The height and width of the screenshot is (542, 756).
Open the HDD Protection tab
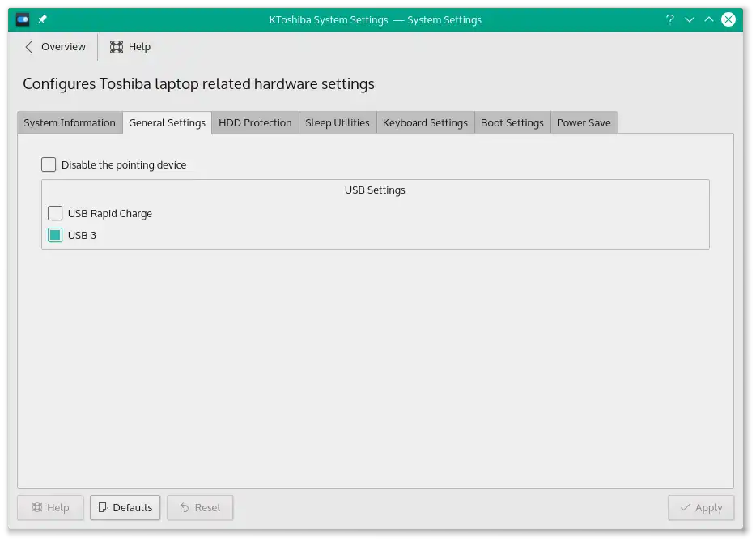(x=255, y=122)
